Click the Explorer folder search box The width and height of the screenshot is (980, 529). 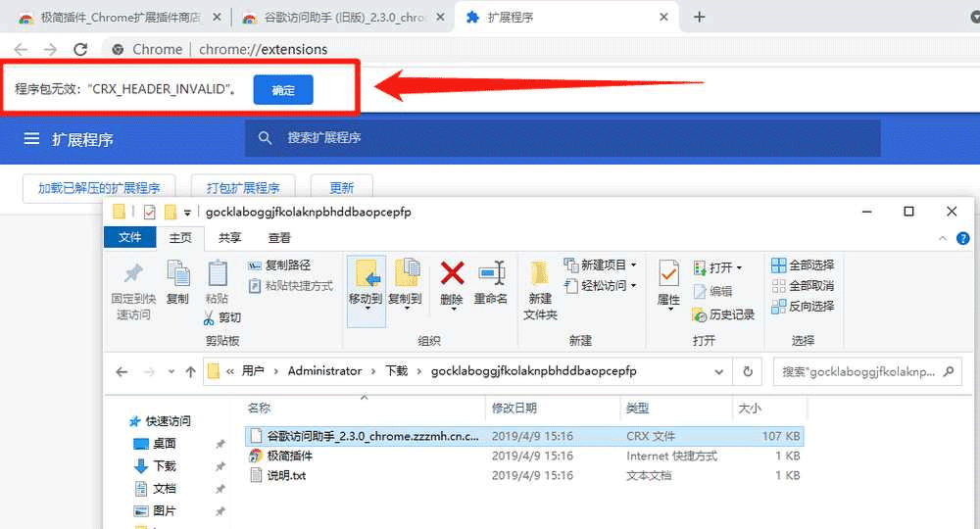[867, 371]
